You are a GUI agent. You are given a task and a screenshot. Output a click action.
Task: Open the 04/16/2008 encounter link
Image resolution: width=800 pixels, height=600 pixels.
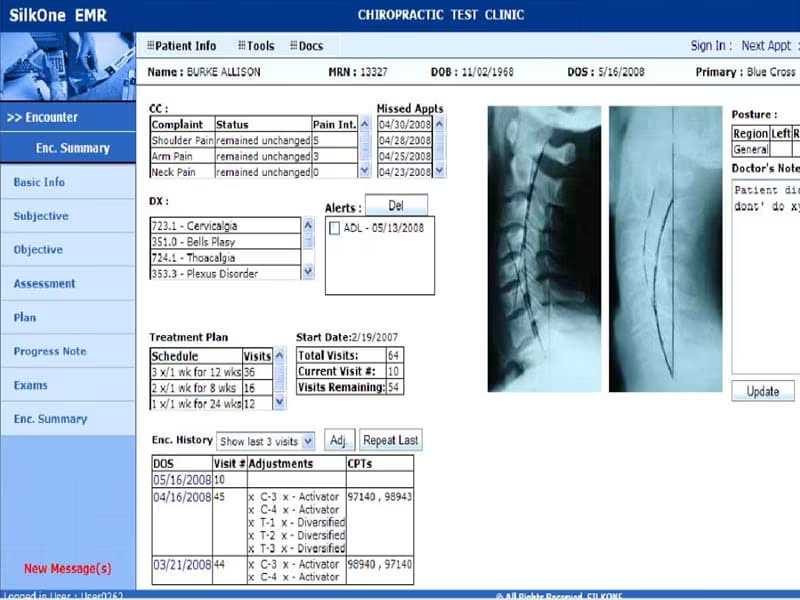pyautogui.click(x=182, y=497)
